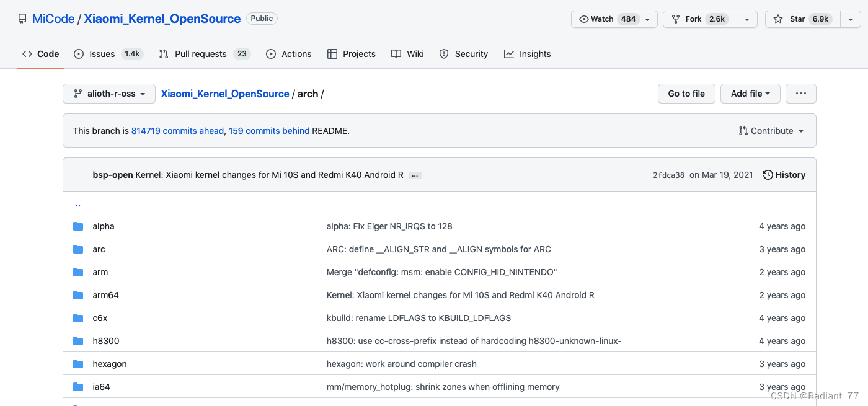868x406 pixels.
Task: Click the Contribute pull request icon
Action: coord(743,131)
